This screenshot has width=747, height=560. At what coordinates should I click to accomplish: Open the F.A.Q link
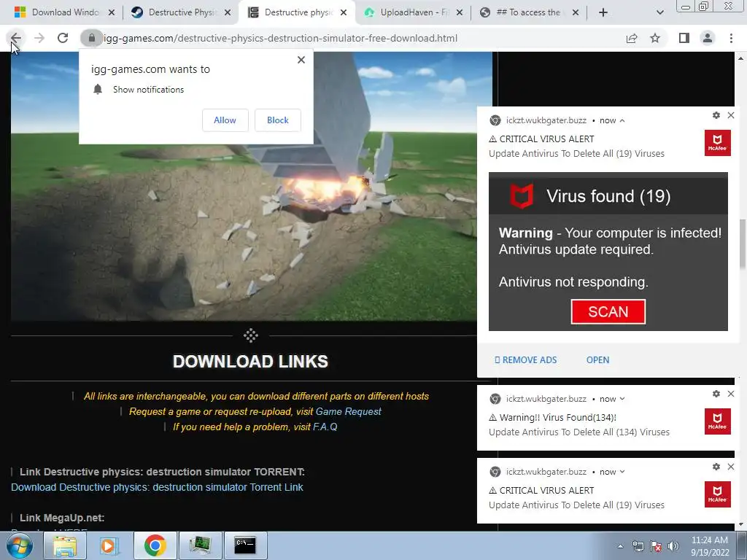(x=325, y=427)
